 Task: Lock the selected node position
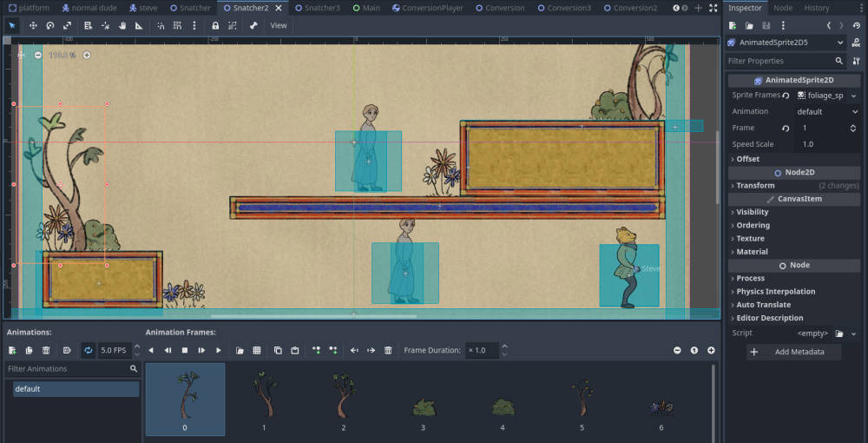click(215, 25)
